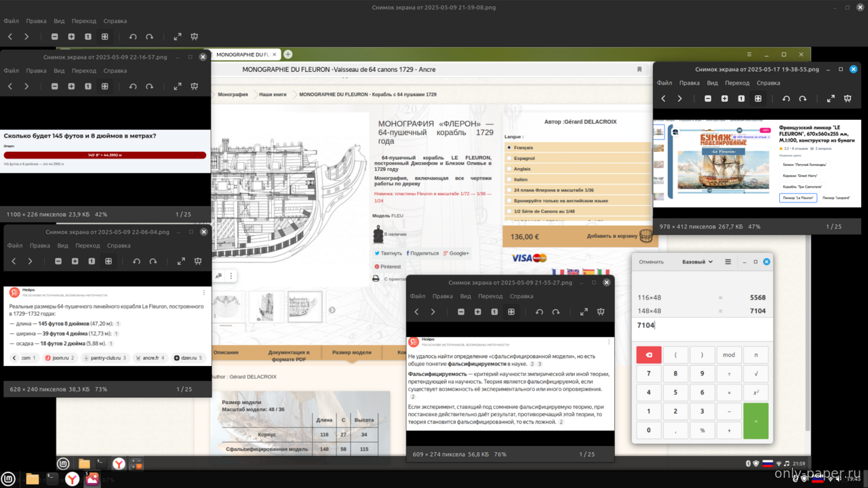Image resolution: width=868 pixels, height=488 pixels.
Task: Click the Pinterest share link on web page
Action: click(387, 266)
